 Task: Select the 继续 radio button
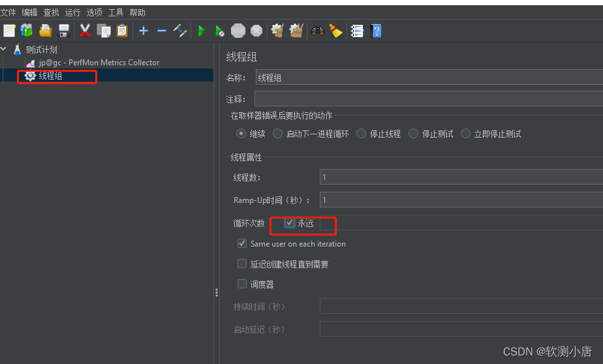(x=241, y=134)
